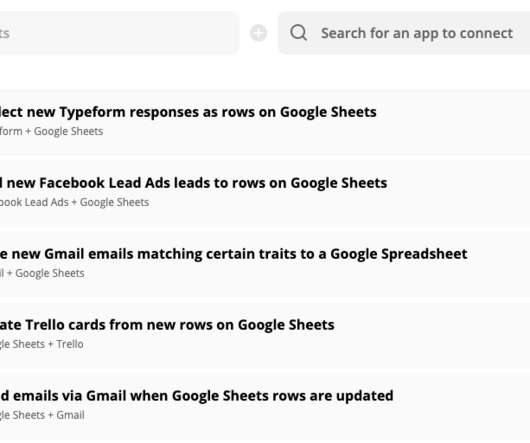
Task: Open 'new Typeform responses as rows' template title
Action: point(188,112)
